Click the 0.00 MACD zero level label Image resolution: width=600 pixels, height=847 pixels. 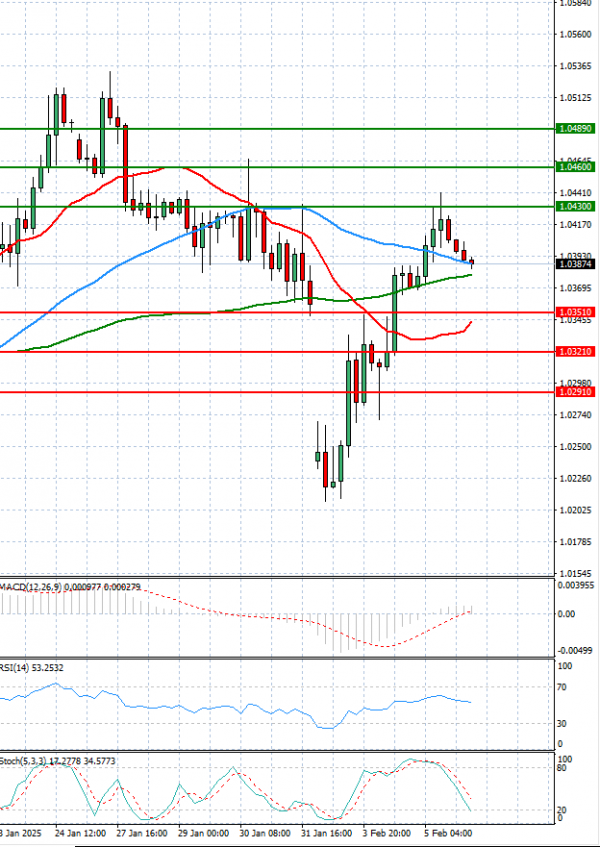click(568, 614)
